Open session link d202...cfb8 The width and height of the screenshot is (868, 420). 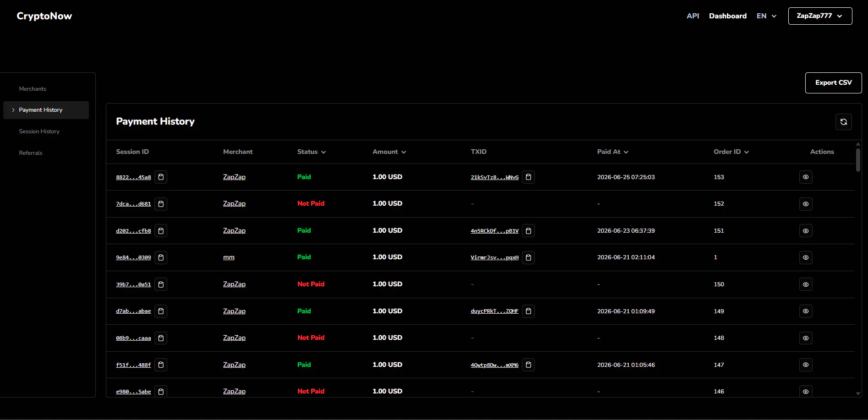133,231
